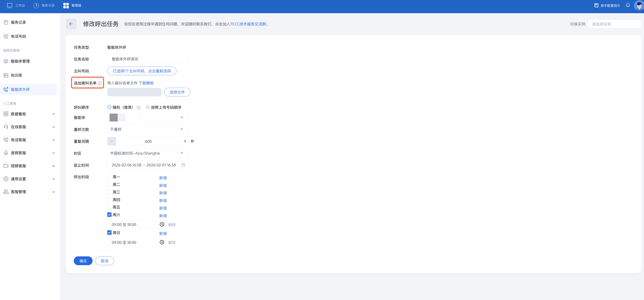Viewport: 644px width, 300px height.
Task: Uncheck the 周日 checkbox
Action: click(x=109, y=233)
